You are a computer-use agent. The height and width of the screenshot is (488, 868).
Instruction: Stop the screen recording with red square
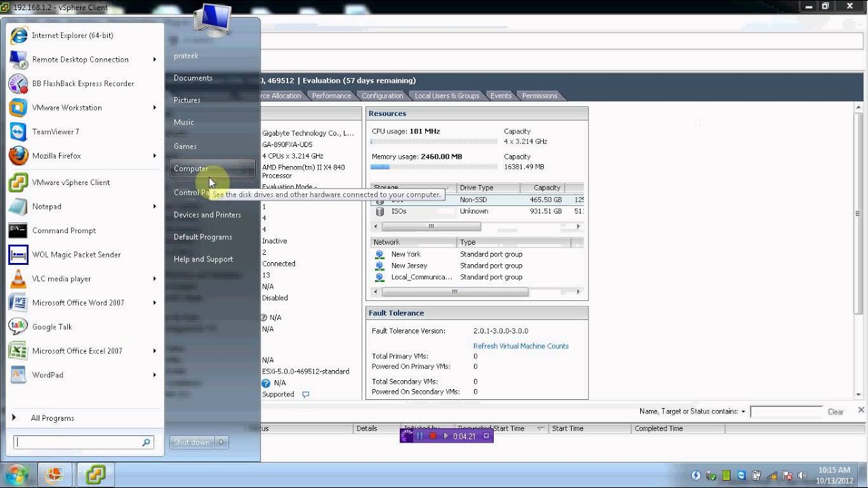point(433,436)
